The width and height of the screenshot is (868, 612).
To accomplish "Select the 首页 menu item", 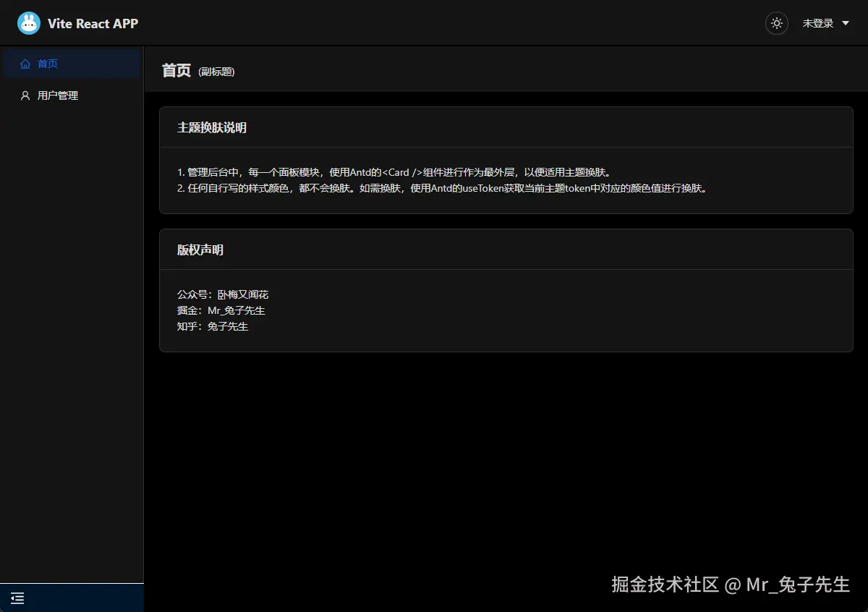I will 46,64.
